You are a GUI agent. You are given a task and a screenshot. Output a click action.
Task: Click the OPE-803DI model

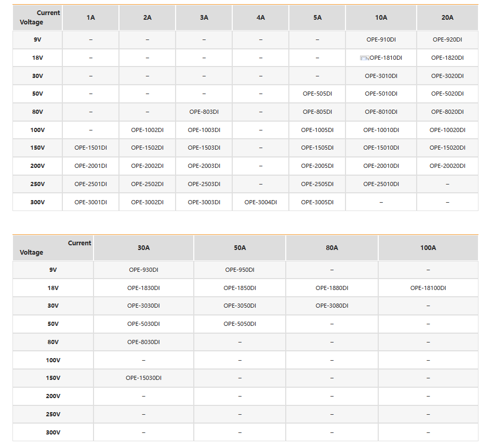click(x=204, y=112)
